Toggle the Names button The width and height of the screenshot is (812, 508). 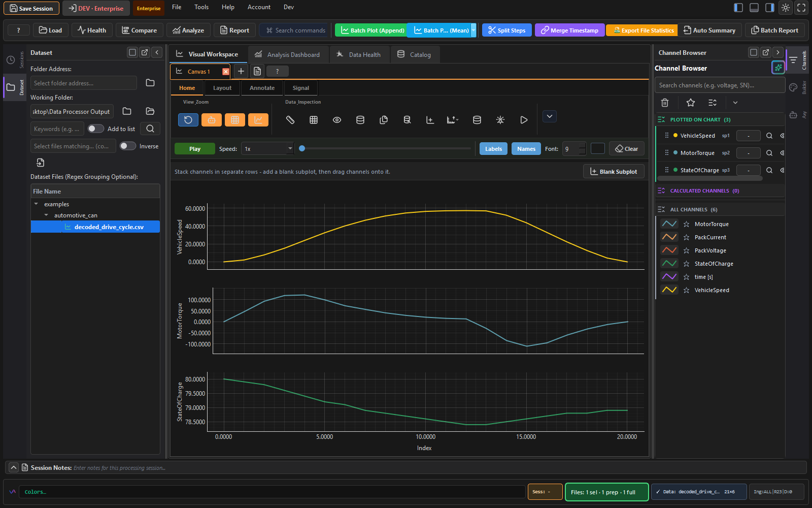point(526,149)
